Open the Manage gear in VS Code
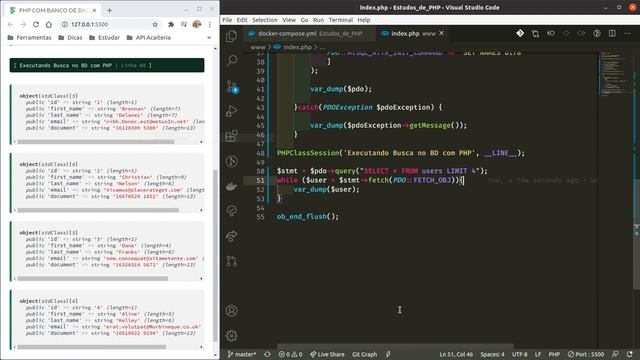640x360 pixels. 231,336
